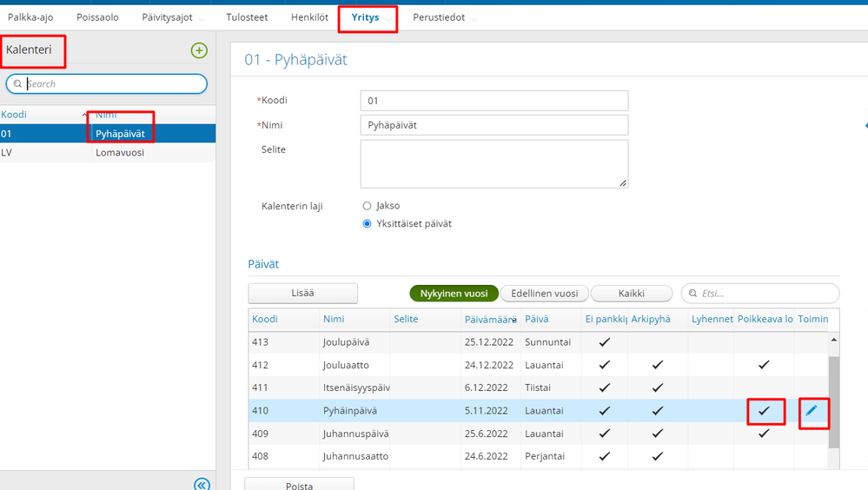
Task: Click the Lyhennet column header
Action: click(712, 320)
